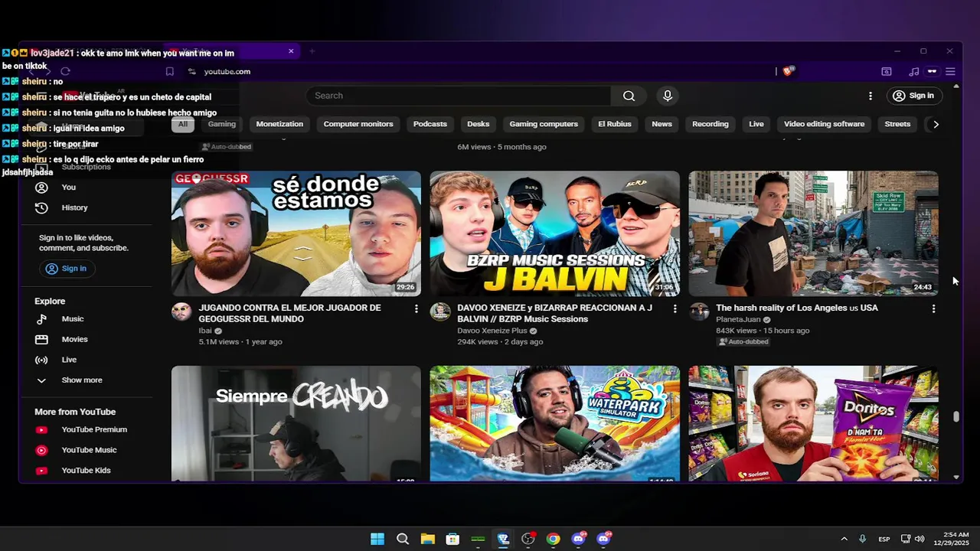Viewport: 980px width, 551px height.
Task: Click the YouTube search magnifier button
Action: (x=629, y=96)
